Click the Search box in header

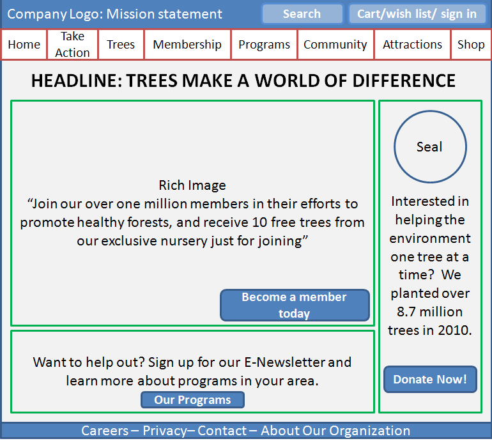coord(302,14)
